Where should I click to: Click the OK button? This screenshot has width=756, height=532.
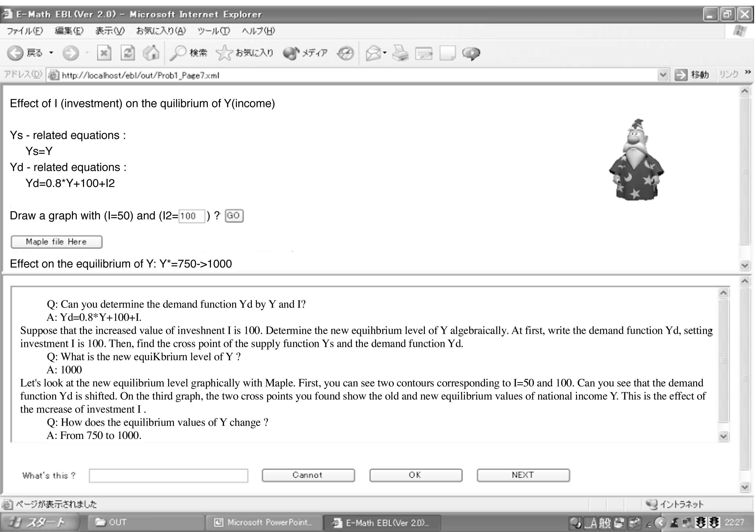(x=416, y=475)
